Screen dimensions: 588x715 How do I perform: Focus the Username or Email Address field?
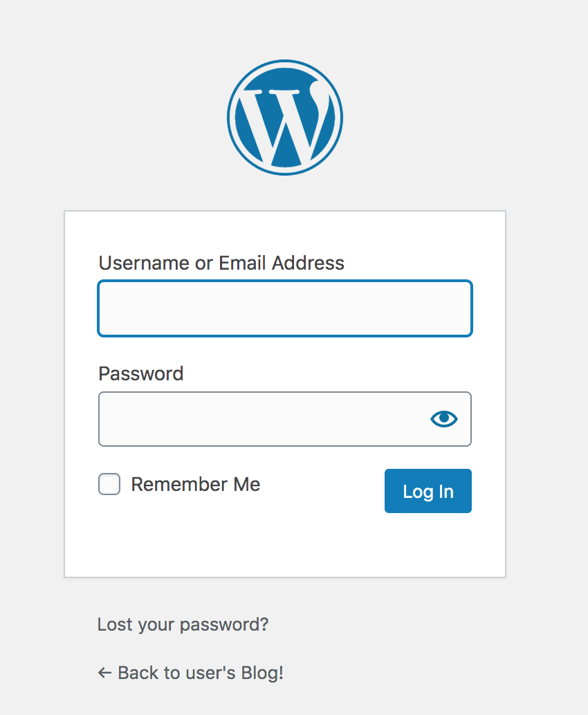(285, 308)
